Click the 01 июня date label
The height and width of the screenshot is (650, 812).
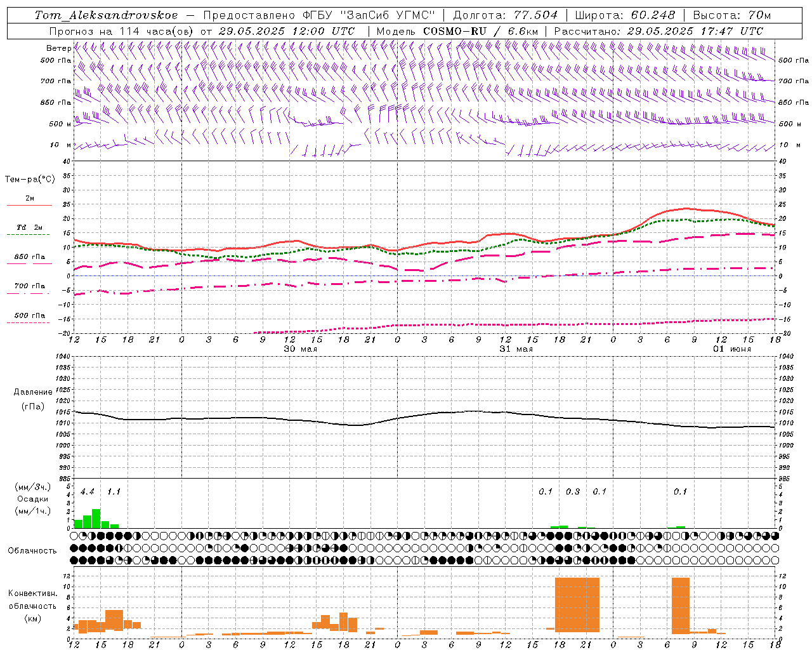point(732,348)
